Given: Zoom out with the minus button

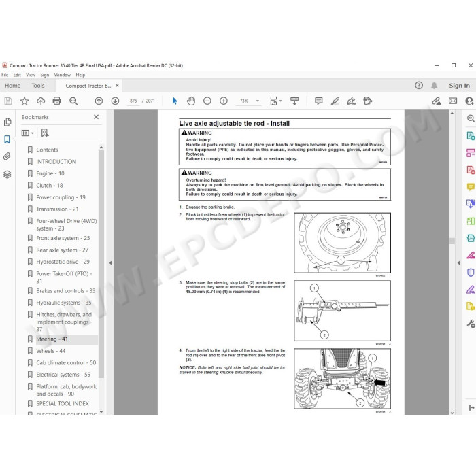Looking at the screenshot, I should 207,101.
